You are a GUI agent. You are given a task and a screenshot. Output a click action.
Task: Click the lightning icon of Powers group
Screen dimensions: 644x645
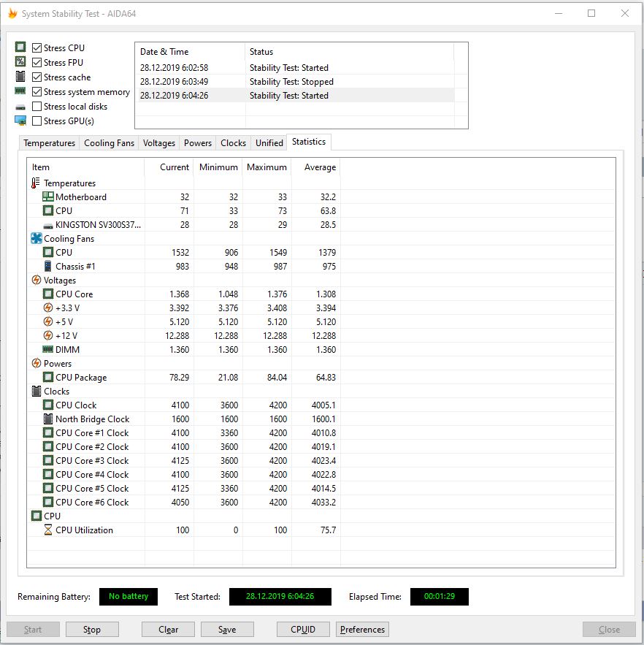(37, 363)
